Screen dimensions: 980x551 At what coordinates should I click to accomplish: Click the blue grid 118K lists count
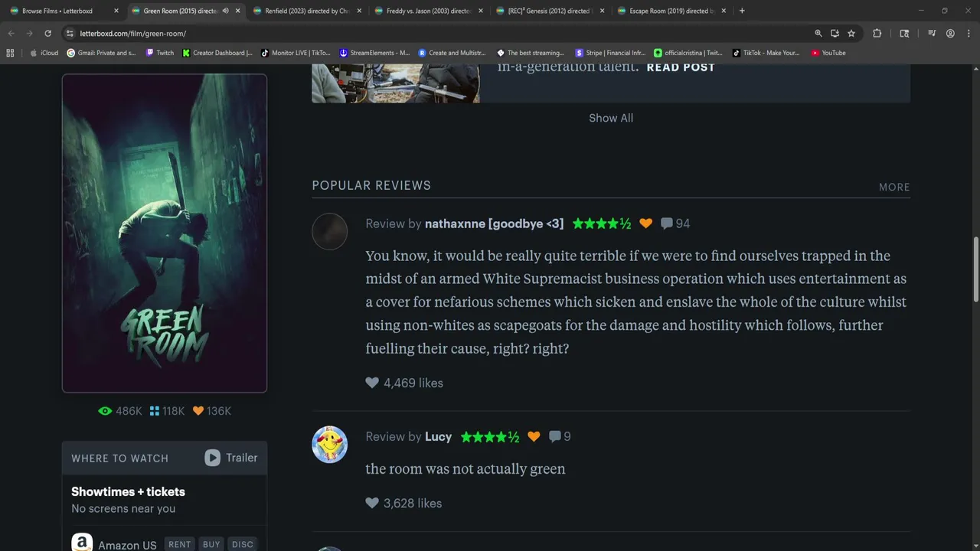click(167, 411)
